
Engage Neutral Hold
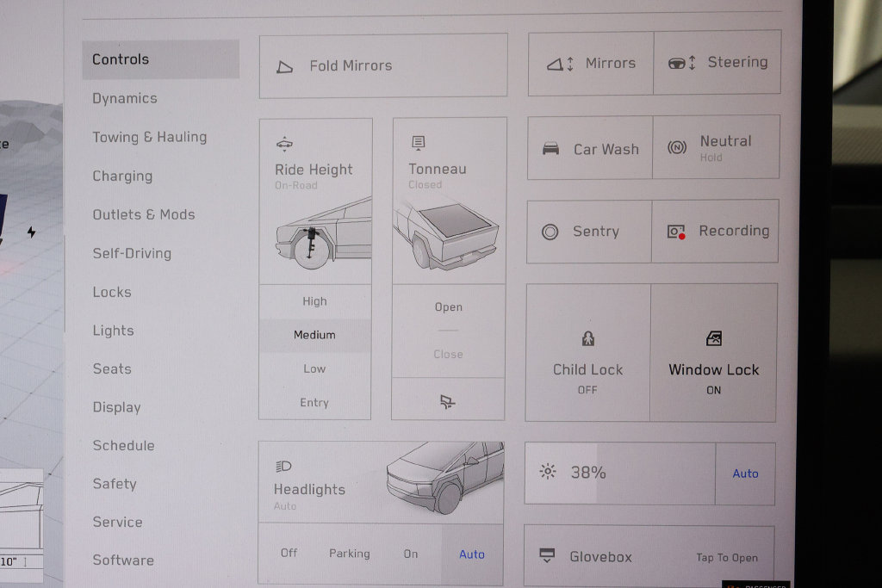[716, 147]
